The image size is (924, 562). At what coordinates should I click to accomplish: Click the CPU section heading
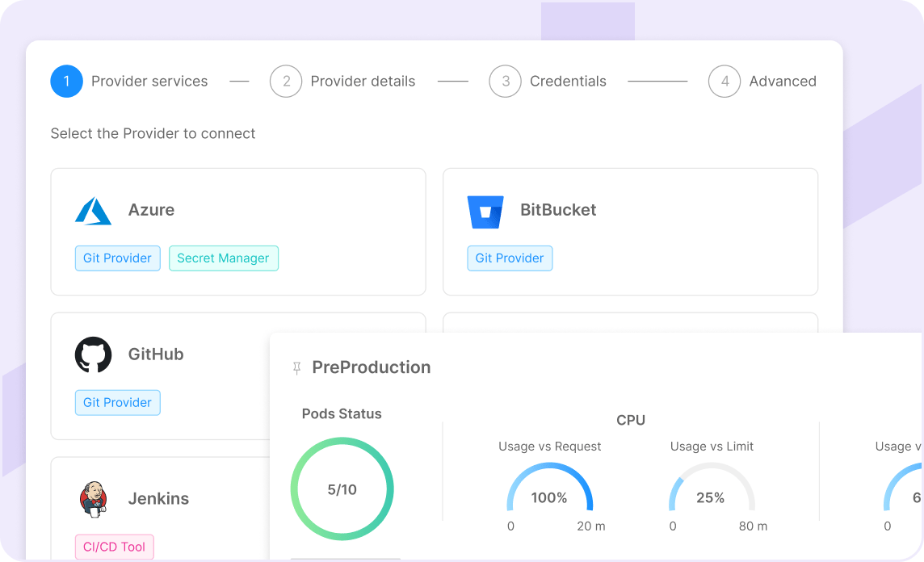pyautogui.click(x=631, y=421)
